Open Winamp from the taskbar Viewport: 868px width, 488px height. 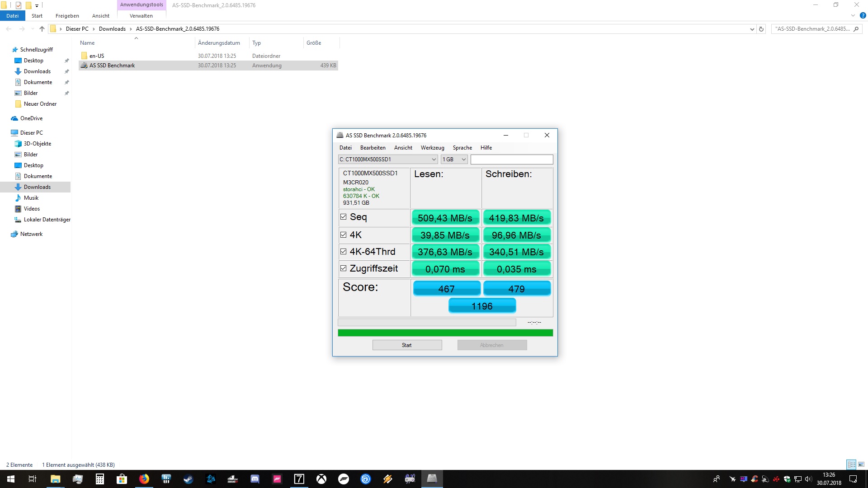[x=388, y=479]
